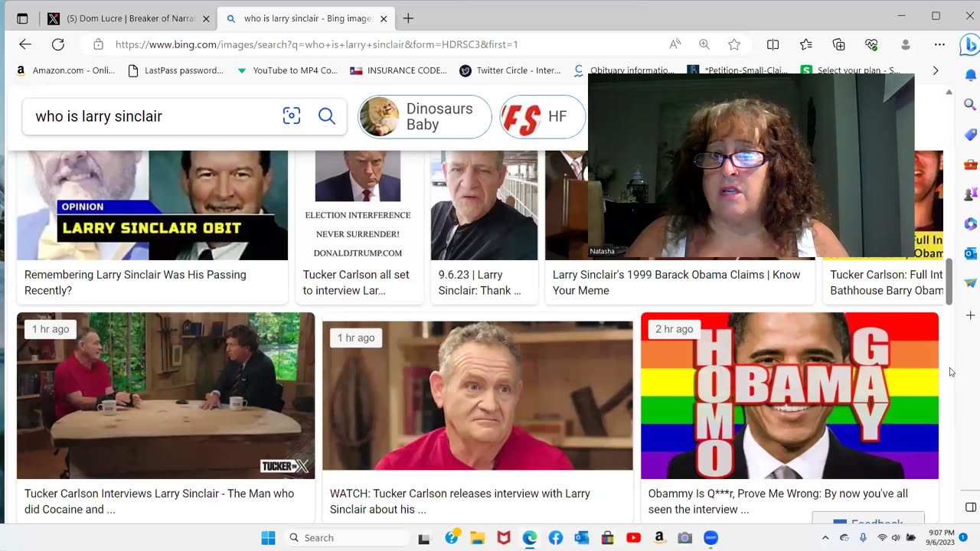Open the YouTube to MP4 bookmark
Viewport: 980px width, 551px height.
[x=287, y=70]
